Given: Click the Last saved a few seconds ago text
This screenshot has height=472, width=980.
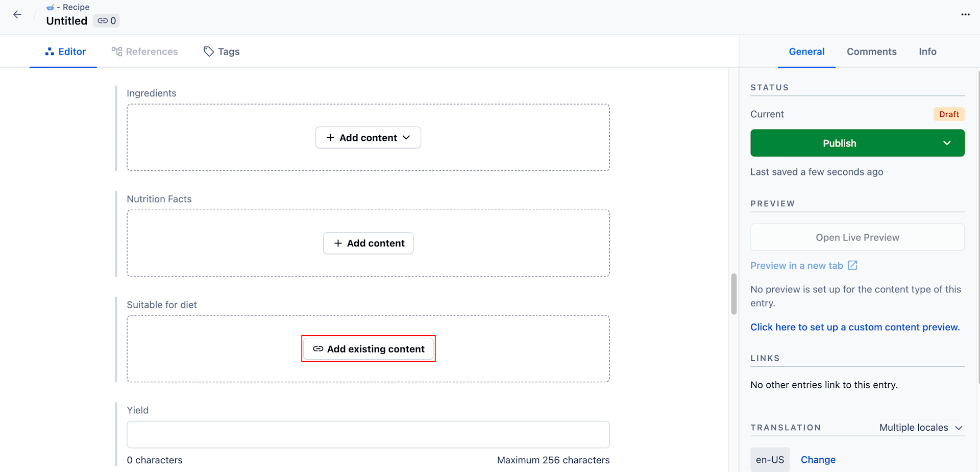Looking at the screenshot, I should coord(817,172).
